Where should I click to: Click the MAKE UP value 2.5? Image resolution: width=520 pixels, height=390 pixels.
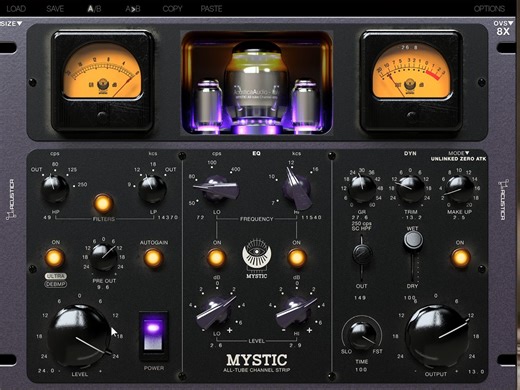(459, 217)
